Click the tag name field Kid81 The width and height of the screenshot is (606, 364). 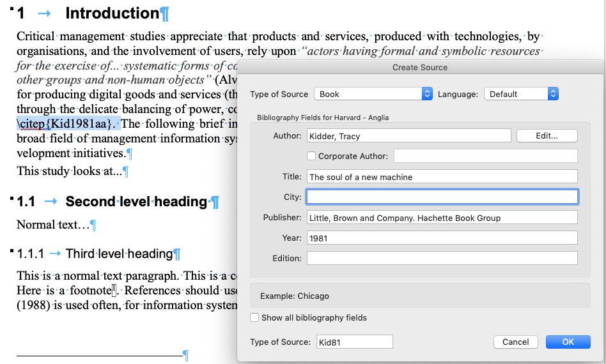point(355,342)
